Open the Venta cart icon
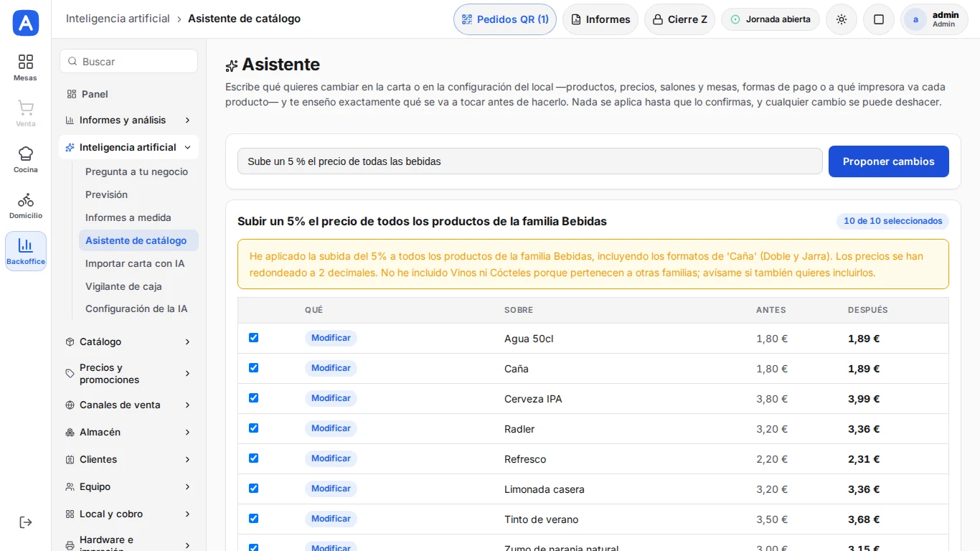The width and height of the screenshot is (980, 551). pos(26,113)
